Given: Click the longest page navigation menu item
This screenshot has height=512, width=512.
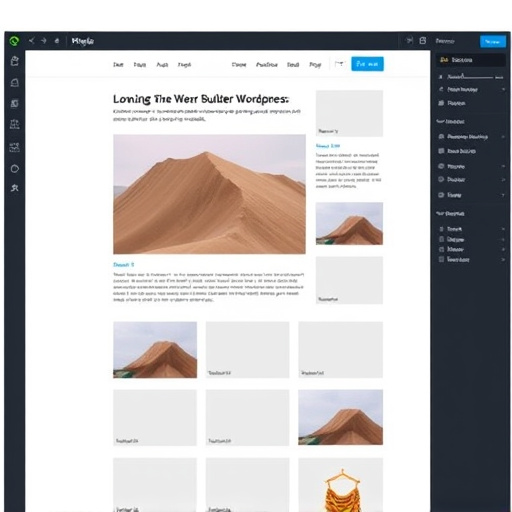Looking at the screenshot, I should click(267, 65).
